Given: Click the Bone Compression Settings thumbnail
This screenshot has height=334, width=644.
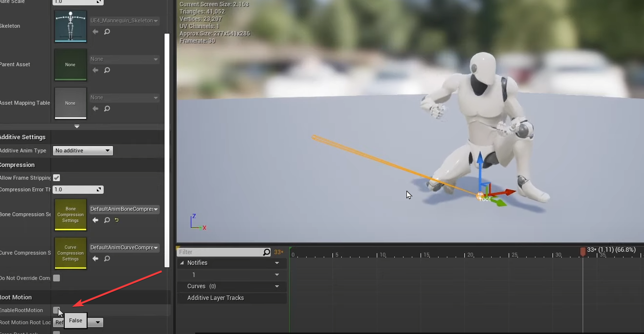Looking at the screenshot, I should click(71, 215).
